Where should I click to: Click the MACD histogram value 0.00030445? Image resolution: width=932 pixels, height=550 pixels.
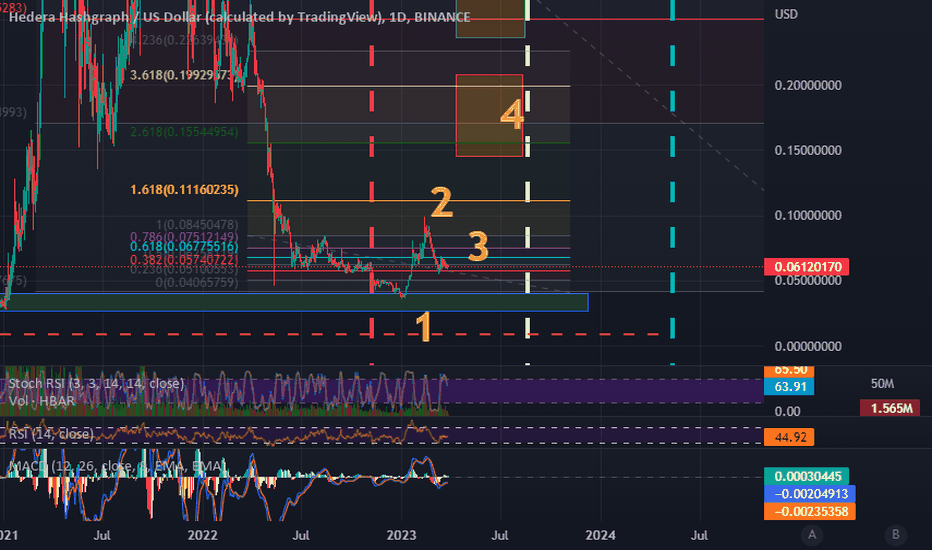click(807, 476)
